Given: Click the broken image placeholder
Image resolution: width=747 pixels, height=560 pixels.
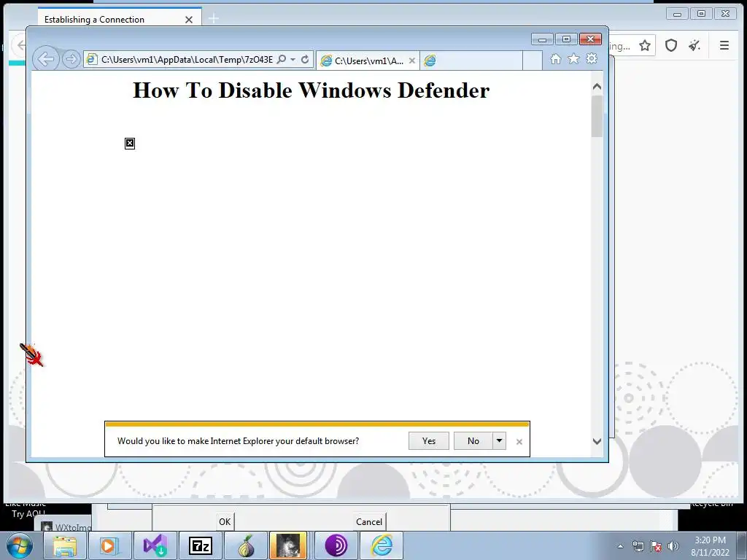Looking at the screenshot, I should [130, 144].
